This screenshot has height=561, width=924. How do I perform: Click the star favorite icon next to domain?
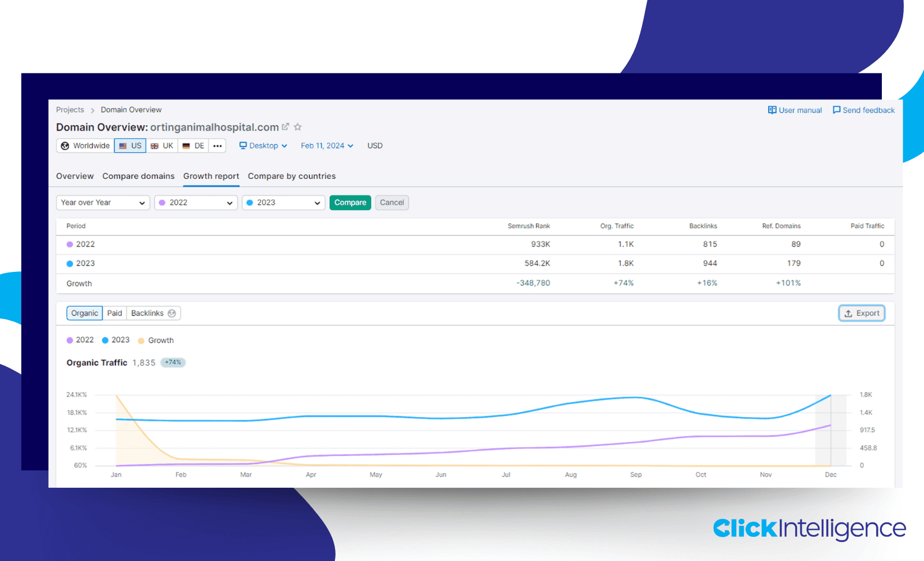(298, 127)
